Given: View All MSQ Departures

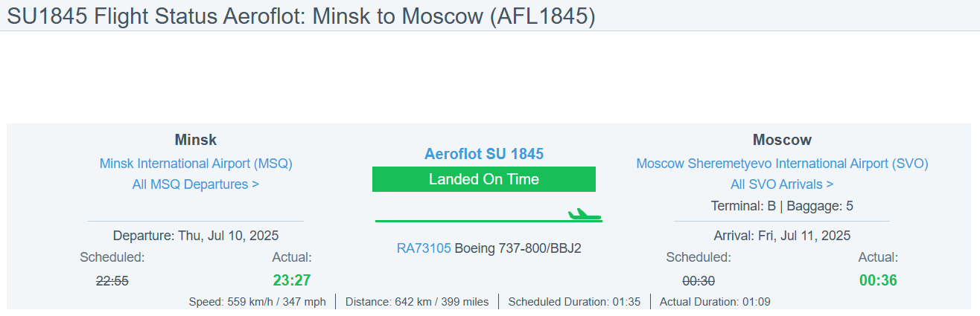Looking at the screenshot, I should [x=196, y=184].
